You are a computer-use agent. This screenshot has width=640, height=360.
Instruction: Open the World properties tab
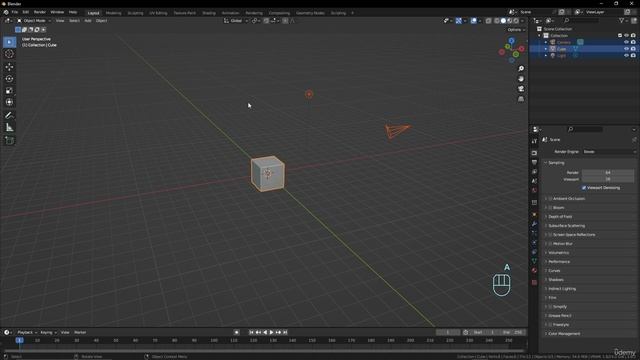pyautogui.click(x=534, y=190)
